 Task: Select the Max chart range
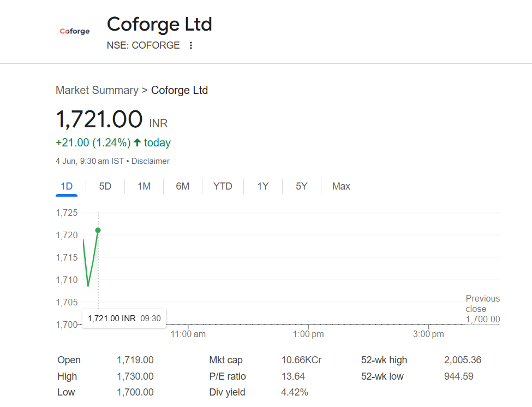point(341,186)
